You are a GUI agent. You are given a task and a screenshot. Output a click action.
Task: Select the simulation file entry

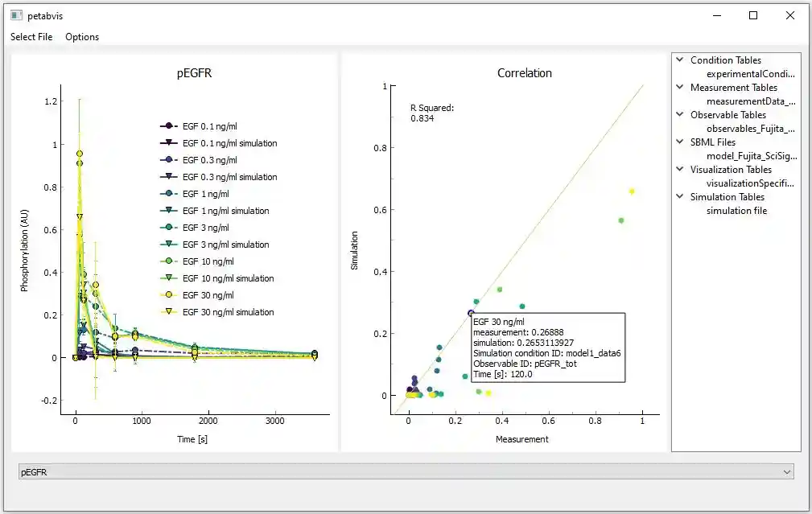[x=736, y=211]
